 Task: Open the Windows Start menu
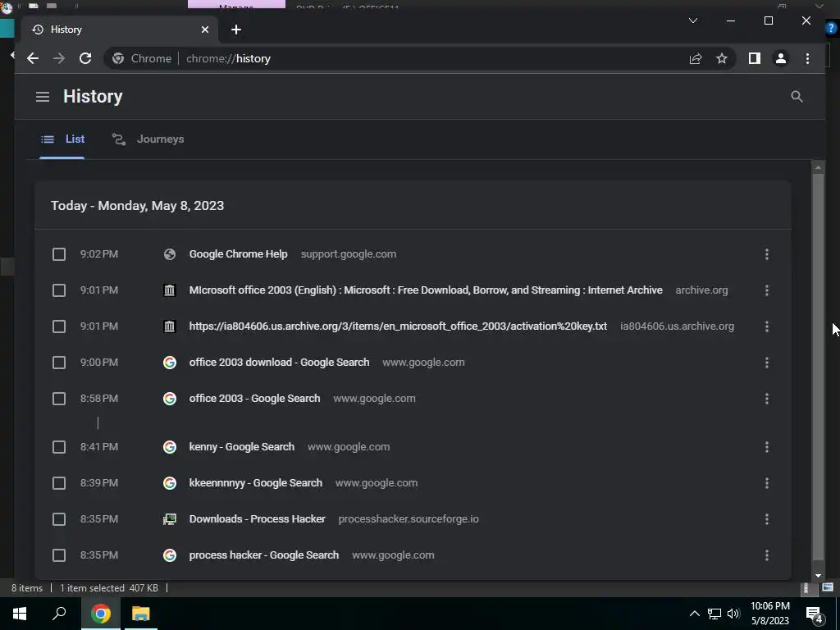[x=20, y=614]
